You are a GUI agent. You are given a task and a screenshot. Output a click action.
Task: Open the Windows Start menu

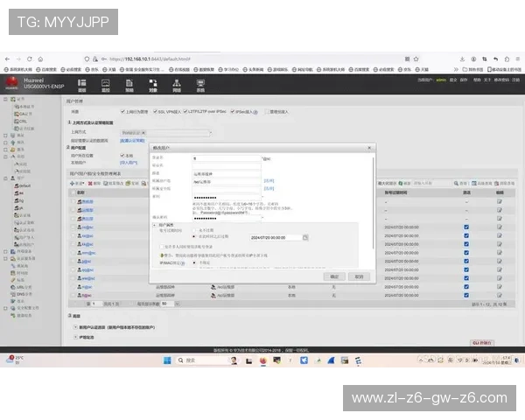click(167, 360)
